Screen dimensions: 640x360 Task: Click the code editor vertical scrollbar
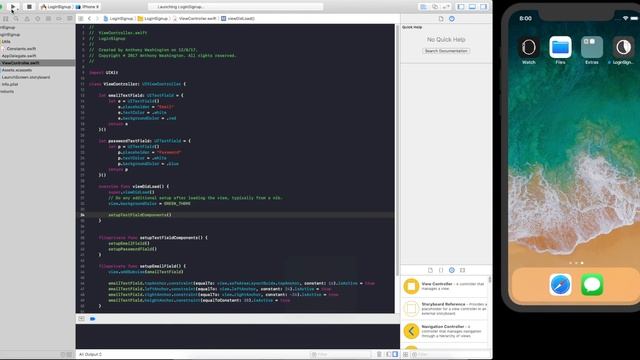pos(397,150)
